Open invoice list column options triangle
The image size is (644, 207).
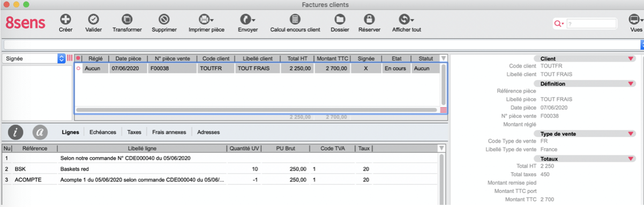click(443, 58)
